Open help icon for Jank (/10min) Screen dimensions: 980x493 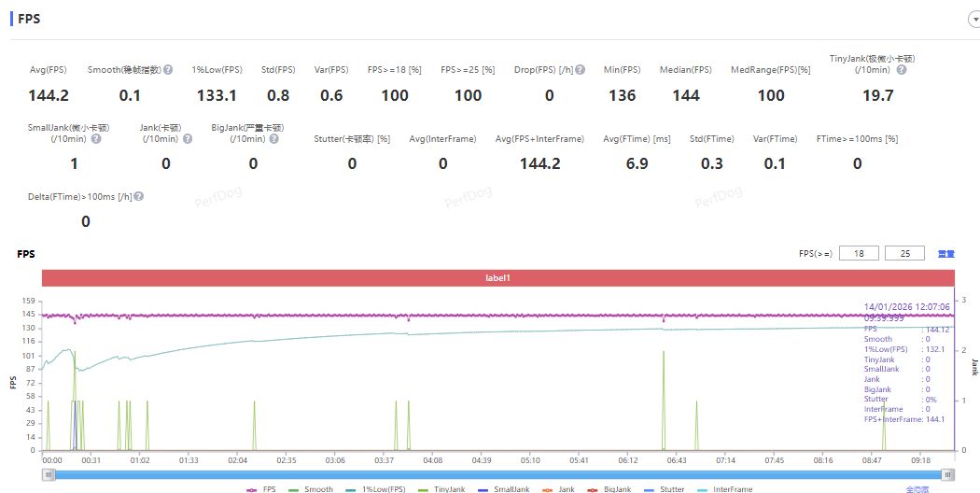coord(188,139)
